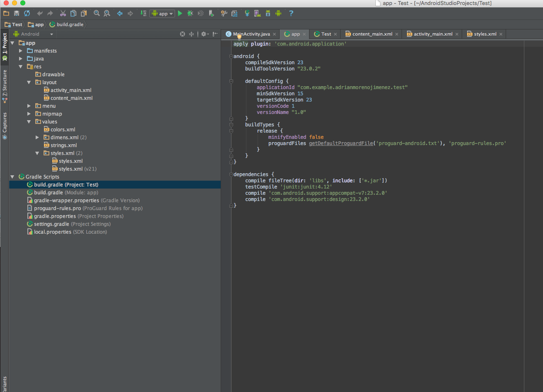Open the app run configuration dropdown

pyautogui.click(x=162, y=13)
